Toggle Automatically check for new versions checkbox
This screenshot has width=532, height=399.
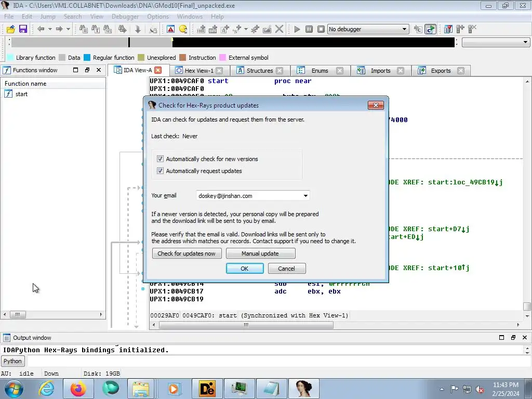pyautogui.click(x=160, y=159)
